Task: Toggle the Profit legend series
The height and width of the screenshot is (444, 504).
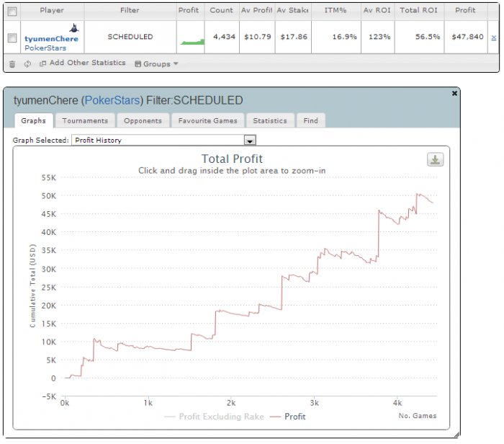Action: coord(288,417)
